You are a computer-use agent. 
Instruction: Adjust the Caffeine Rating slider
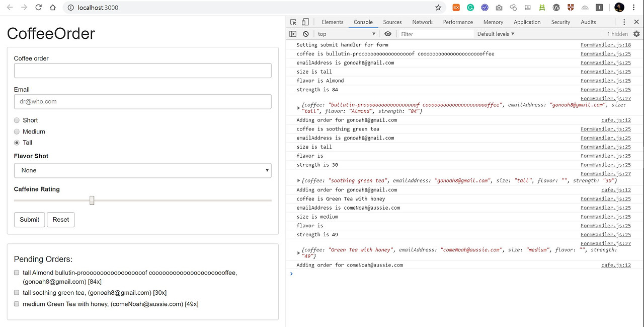(x=92, y=201)
